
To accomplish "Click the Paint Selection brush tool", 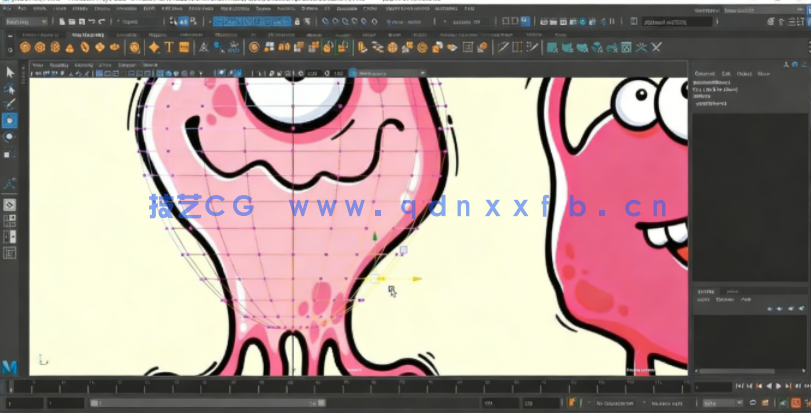I will tap(10, 103).
